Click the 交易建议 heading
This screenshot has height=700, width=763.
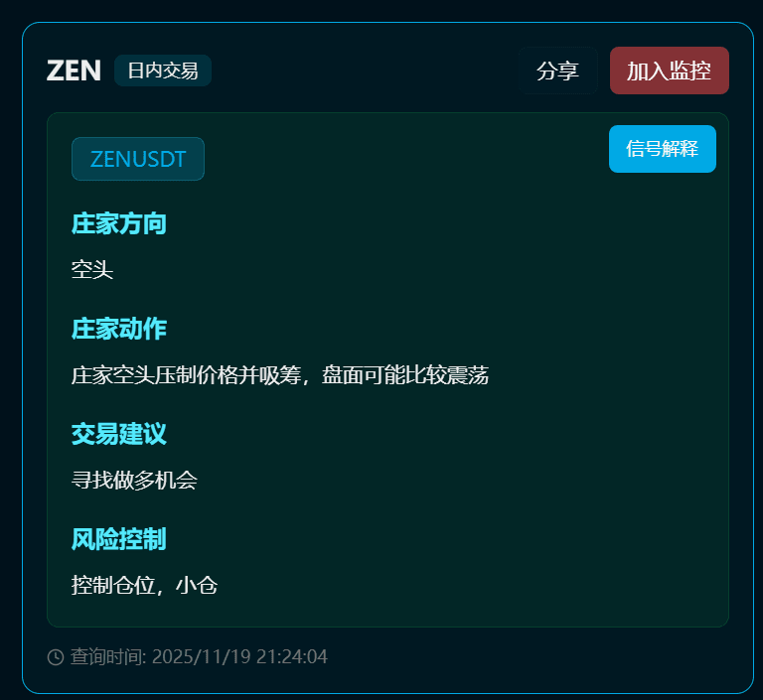tap(119, 434)
